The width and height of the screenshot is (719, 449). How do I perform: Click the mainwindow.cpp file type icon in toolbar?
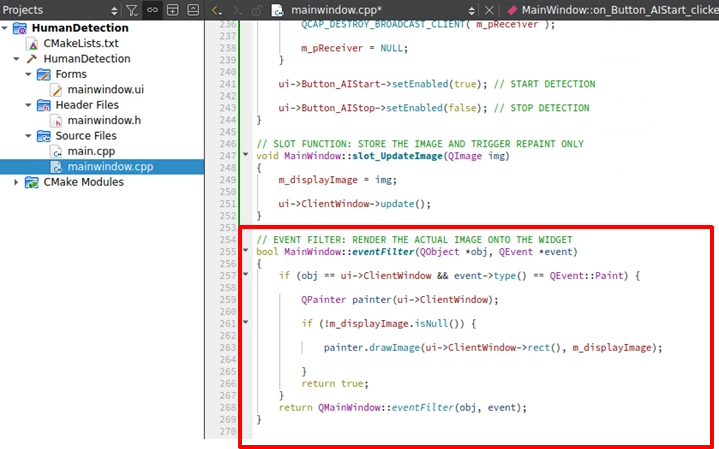(x=277, y=10)
